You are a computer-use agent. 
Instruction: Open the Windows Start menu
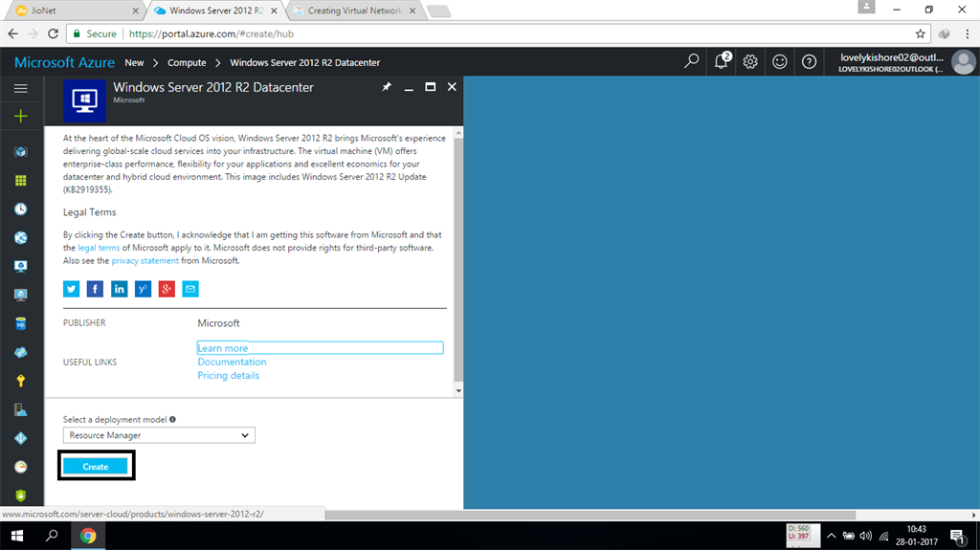tap(17, 536)
